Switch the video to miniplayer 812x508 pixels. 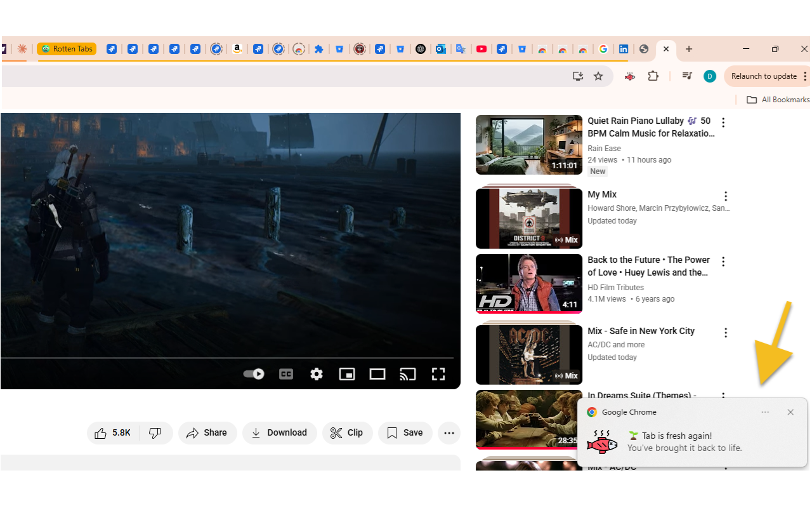347,374
